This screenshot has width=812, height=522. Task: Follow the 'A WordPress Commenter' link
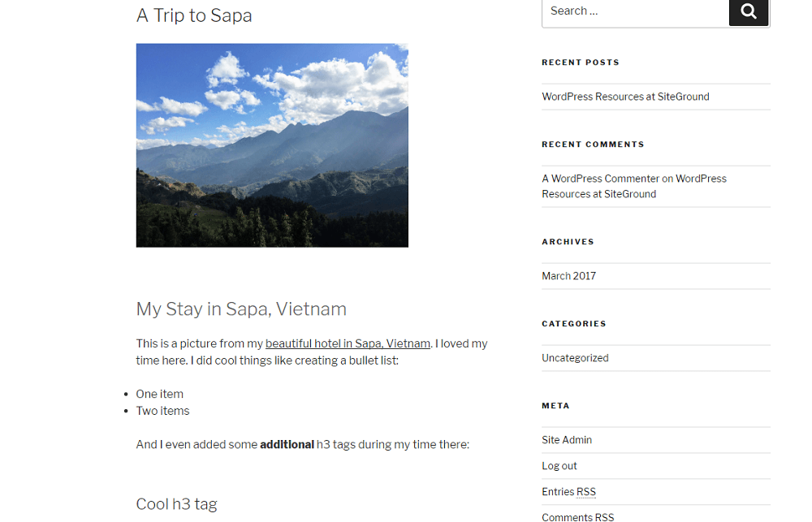[x=600, y=178]
